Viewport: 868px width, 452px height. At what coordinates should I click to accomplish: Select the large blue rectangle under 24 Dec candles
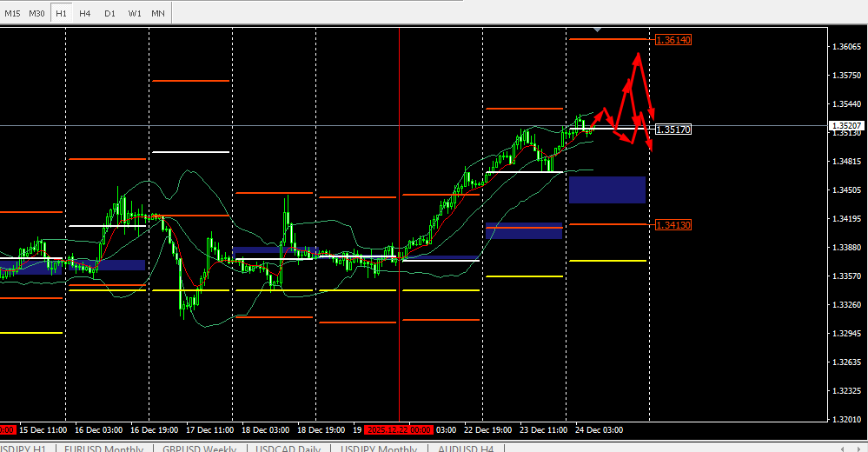pyautogui.click(x=607, y=190)
